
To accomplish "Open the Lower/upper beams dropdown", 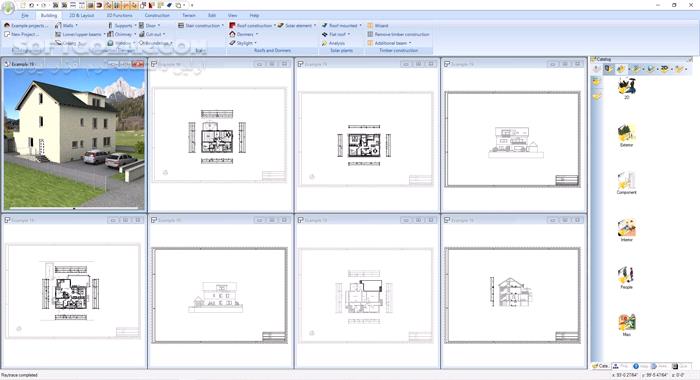I will (x=79, y=34).
